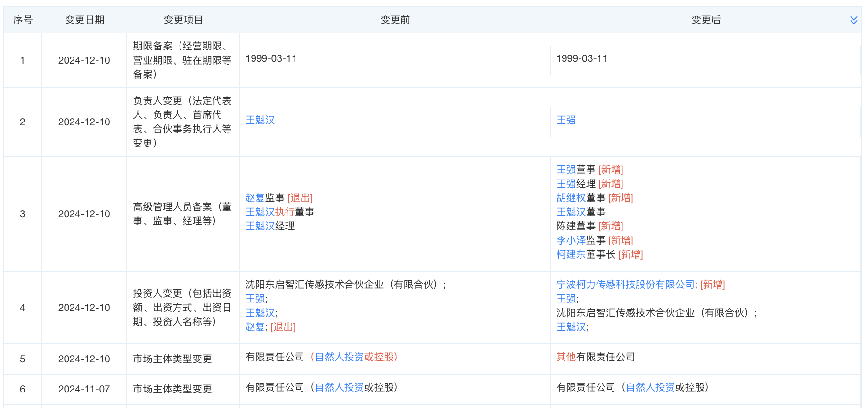
Task: Click the double chevron expand icon in header
Action: [853, 20]
